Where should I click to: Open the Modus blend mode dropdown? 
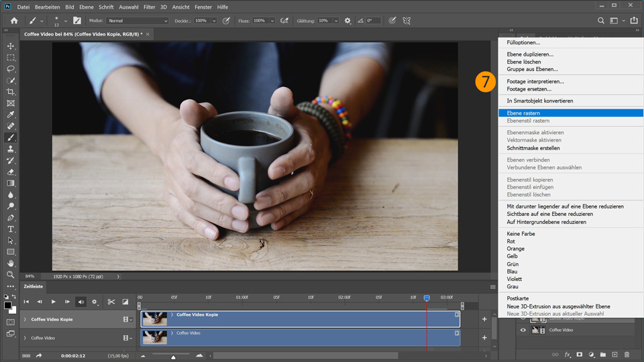point(137,21)
